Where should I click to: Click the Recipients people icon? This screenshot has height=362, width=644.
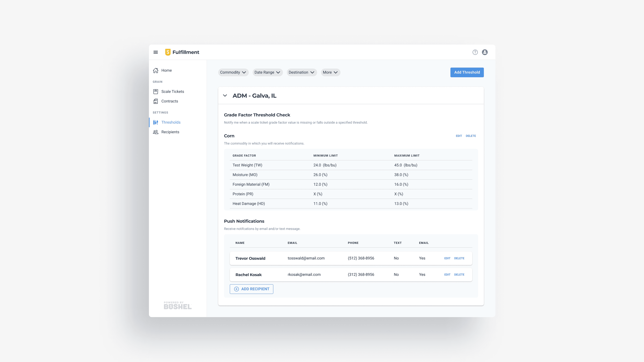156,132
